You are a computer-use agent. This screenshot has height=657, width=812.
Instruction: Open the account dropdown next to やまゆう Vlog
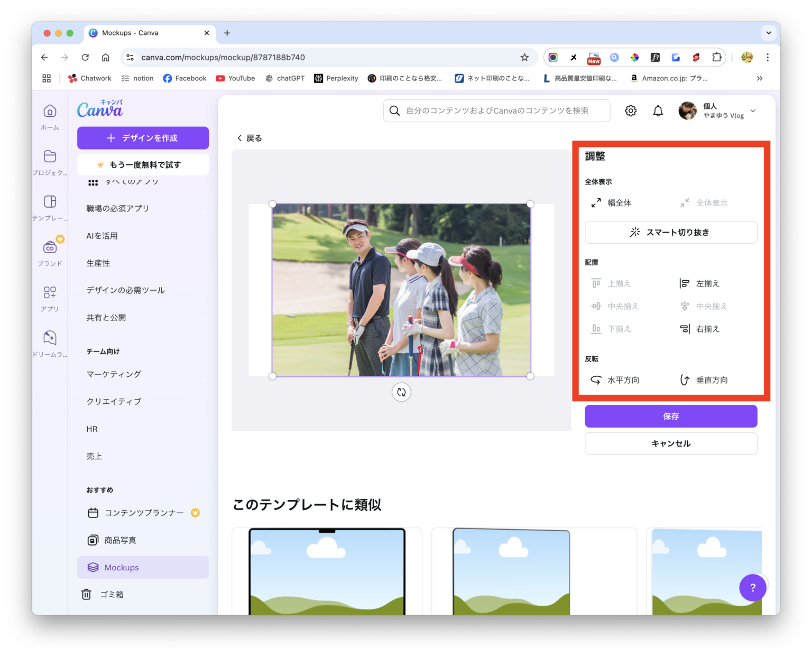click(753, 110)
